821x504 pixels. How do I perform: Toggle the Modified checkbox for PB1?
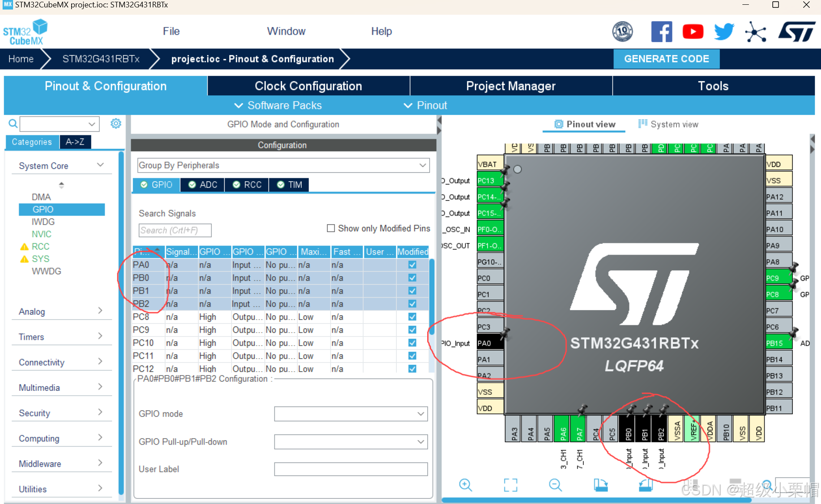coord(412,291)
